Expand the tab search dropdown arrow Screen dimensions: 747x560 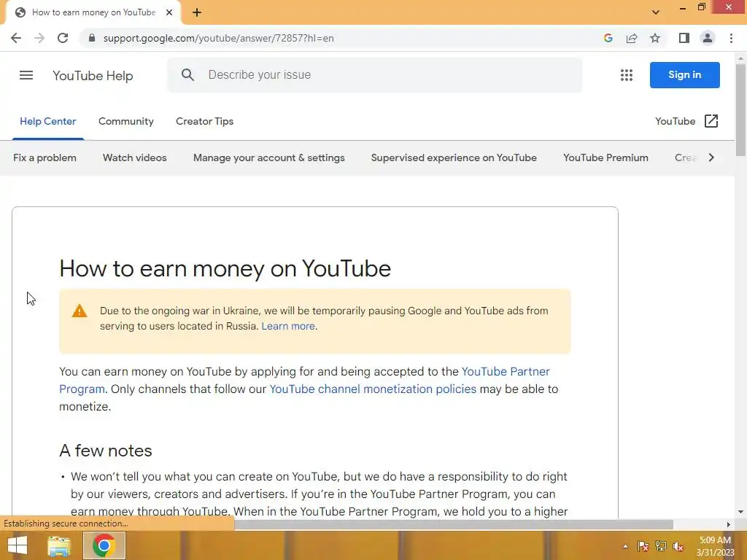(x=656, y=12)
